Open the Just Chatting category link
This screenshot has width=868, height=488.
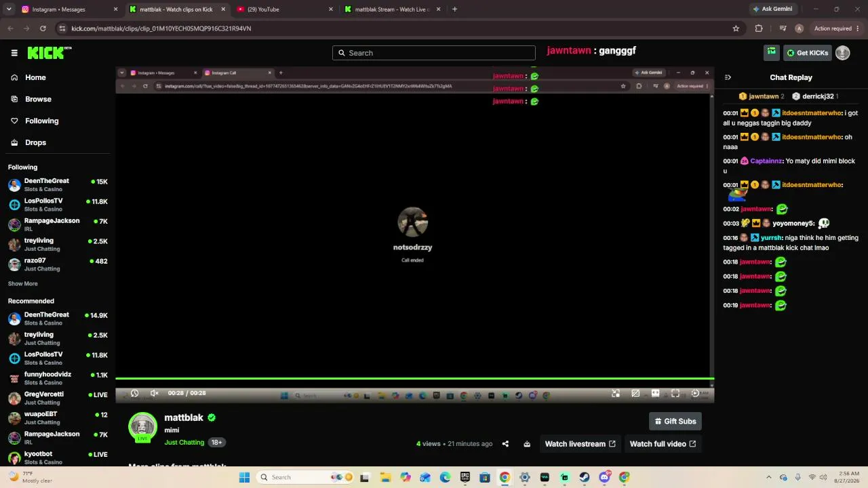pyautogui.click(x=184, y=443)
